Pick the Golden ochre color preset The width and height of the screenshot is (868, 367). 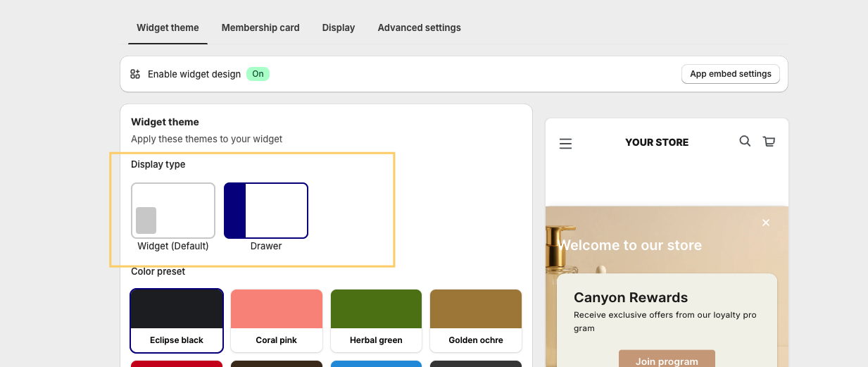(x=476, y=321)
